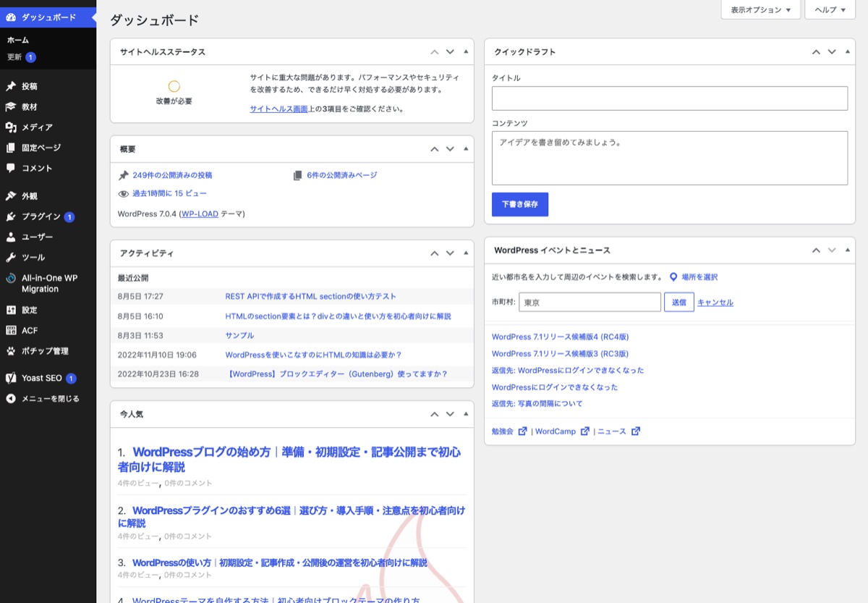Open the サンプル post link
This screenshot has height=603, width=868.
pos(239,336)
